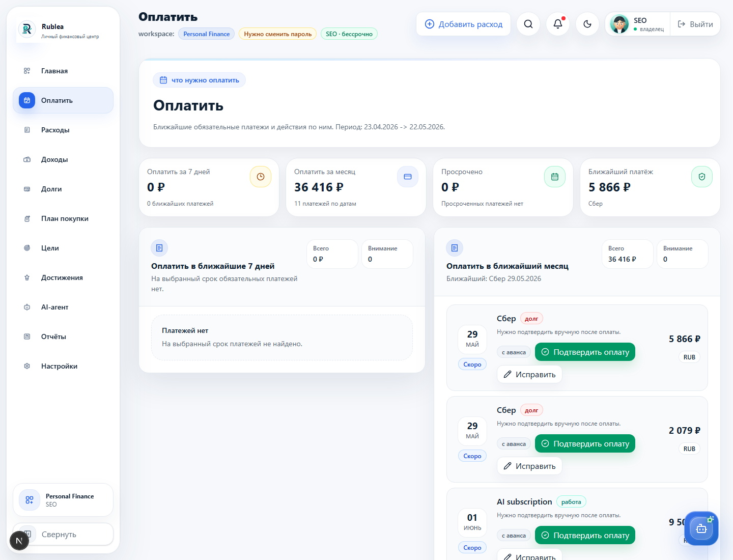Click 01 ИЮНЬ date tile
The height and width of the screenshot is (560, 733).
[x=472, y=523]
